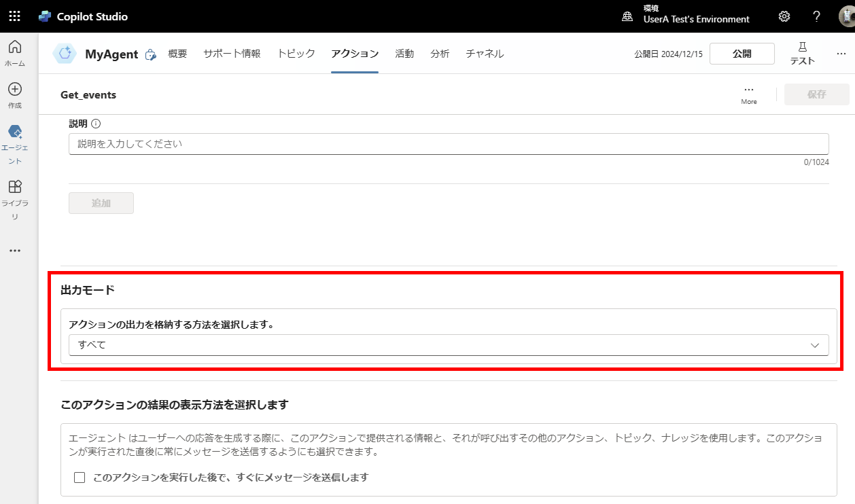Click the info icon beside 説明
855x504 pixels.
coord(96,124)
